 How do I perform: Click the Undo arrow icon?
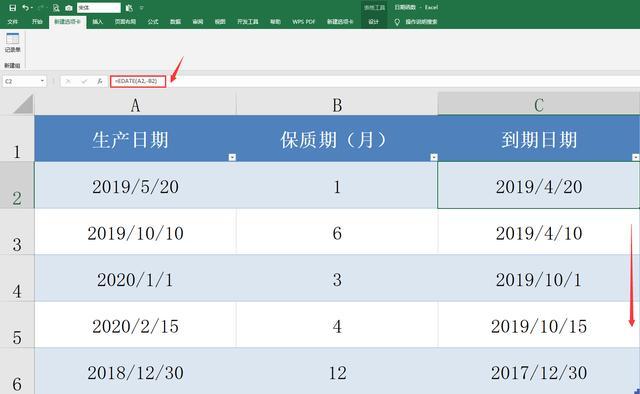point(25,8)
